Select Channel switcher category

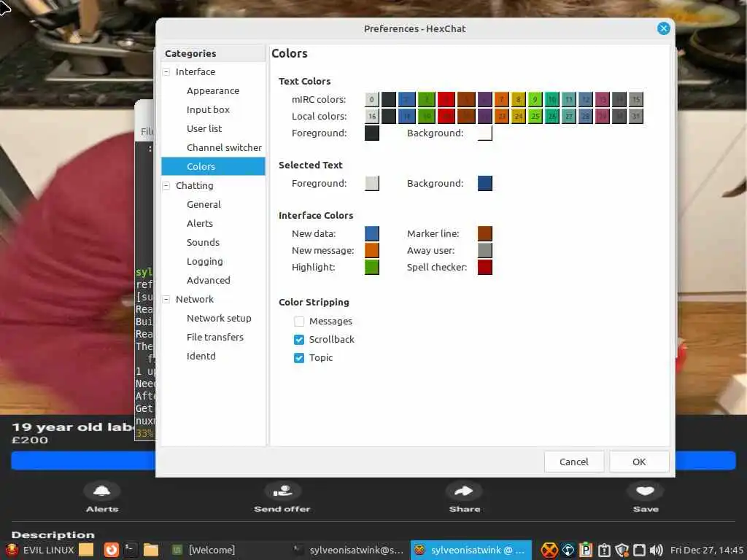(x=213, y=147)
